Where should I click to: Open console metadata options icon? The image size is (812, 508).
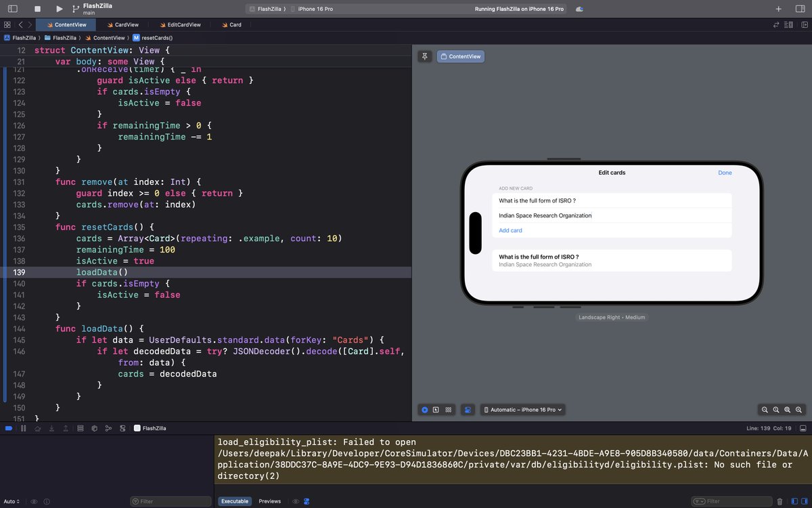pos(307,501)
